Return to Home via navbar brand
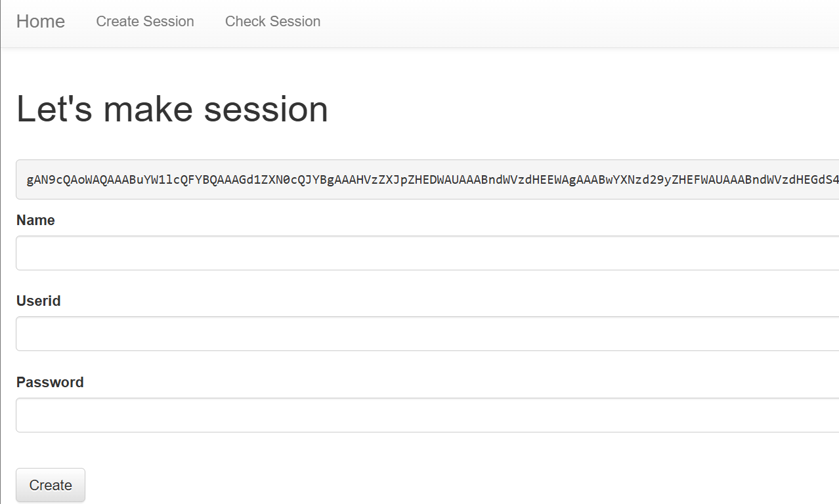 coord(41,22)
